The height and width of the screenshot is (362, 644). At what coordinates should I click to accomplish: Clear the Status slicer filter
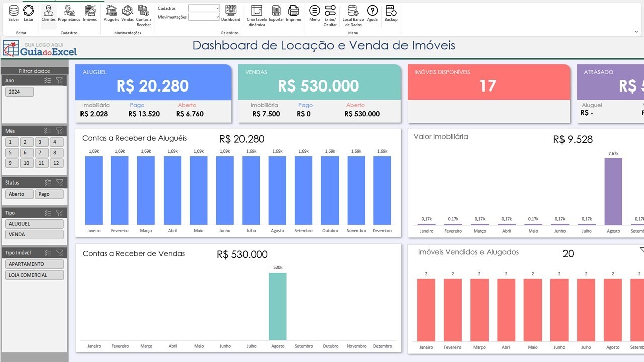point(59,183)
